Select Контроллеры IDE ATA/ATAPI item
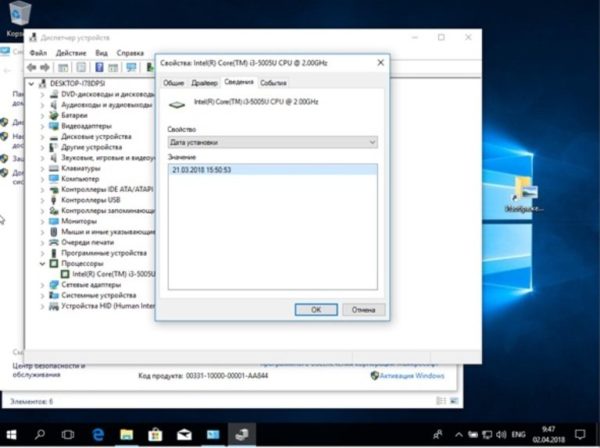This screenshot has height=448, width=600. tap(107, 189)
